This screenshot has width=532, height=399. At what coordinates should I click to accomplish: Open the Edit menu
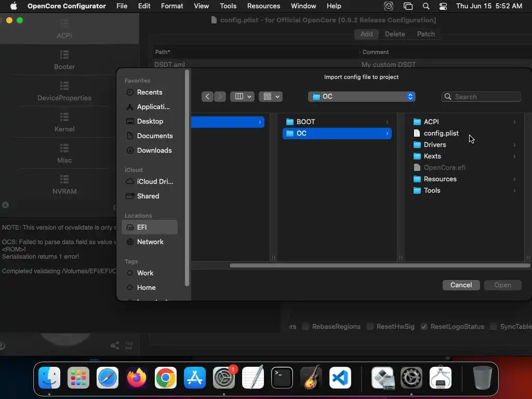click(144, 6)
